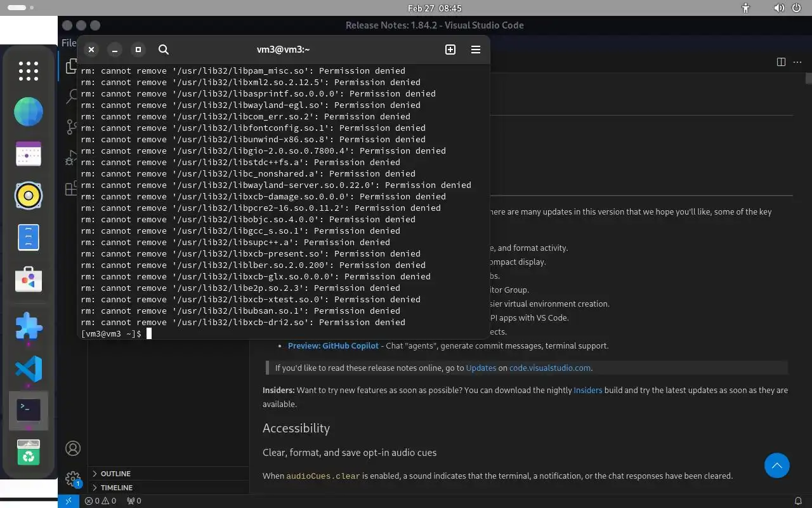This screenshot has width=812, height=508.
Task: Open the blue file manager dock icon
Action: [29, 237]
